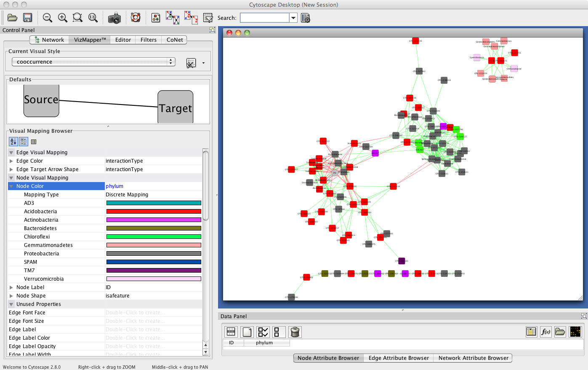Viewport: 588px width, 370px height.
Task: Click the phylum column header
Action: point(264,343)
